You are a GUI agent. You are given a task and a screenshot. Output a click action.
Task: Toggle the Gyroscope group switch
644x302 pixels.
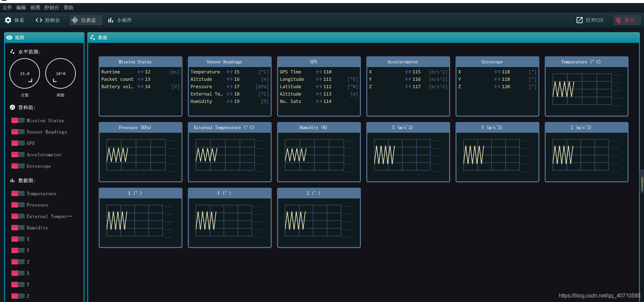(x=18, y=166)
